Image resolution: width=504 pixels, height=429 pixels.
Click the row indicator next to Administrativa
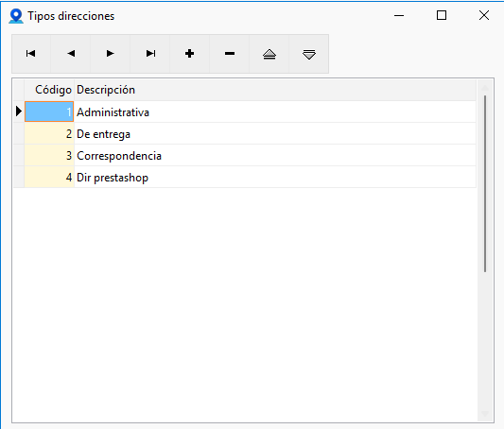click(x=19, y=112)
